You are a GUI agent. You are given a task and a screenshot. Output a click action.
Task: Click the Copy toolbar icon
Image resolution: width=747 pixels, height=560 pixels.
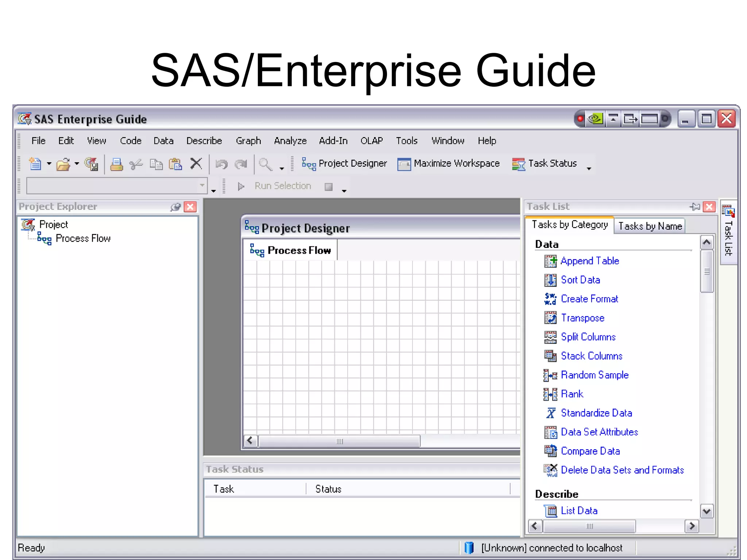point(156,164)
